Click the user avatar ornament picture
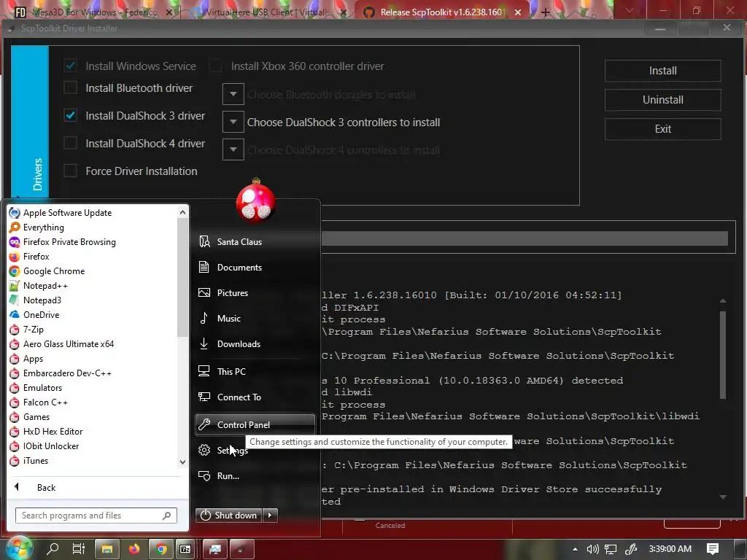The image size is (747, 560). [256, 202]
